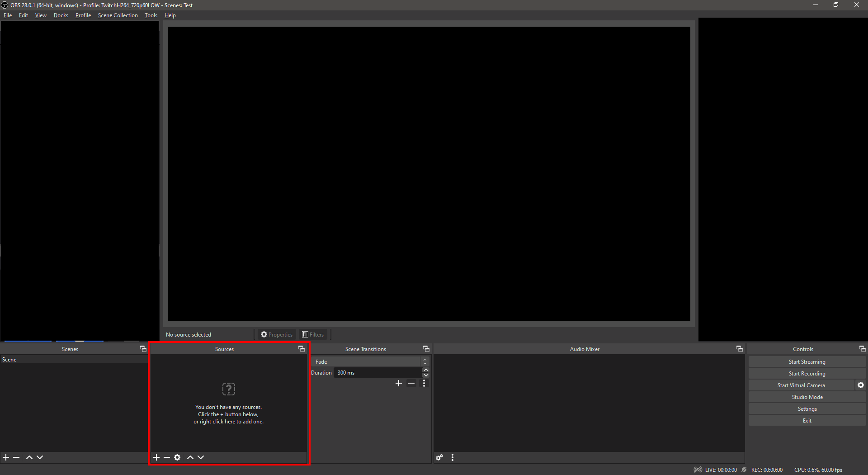Move source down with the down-arrow icon
Viewport: 868px width, 475px height.
pos(201,457)
